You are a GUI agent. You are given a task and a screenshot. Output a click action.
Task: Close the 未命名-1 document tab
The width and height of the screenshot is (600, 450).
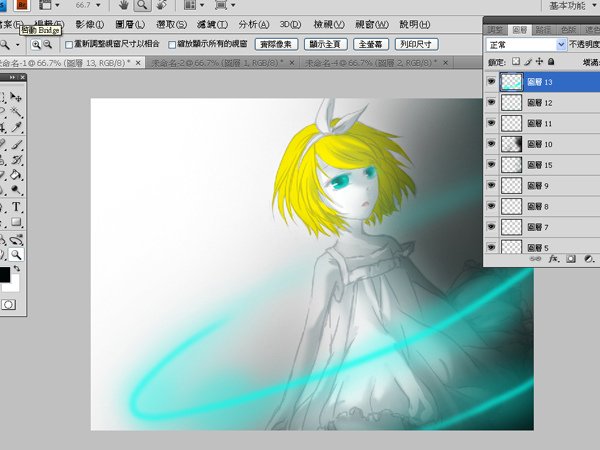pos(138,63)
